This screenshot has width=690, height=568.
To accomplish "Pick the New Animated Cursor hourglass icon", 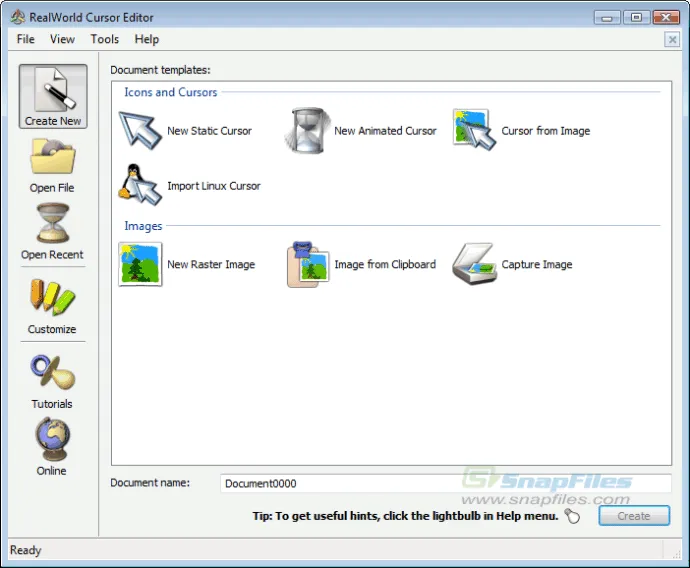I will pos(308,131).
